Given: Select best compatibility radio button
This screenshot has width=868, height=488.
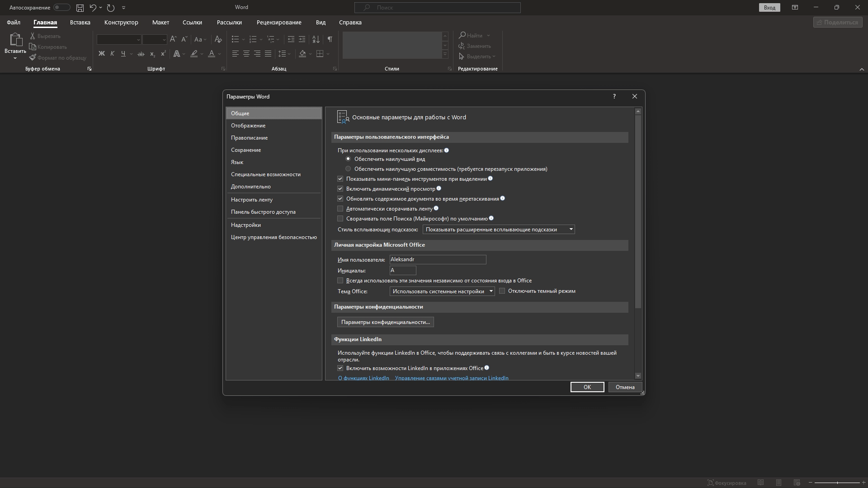Looking at the screenshot, I should tap(348, 169).
